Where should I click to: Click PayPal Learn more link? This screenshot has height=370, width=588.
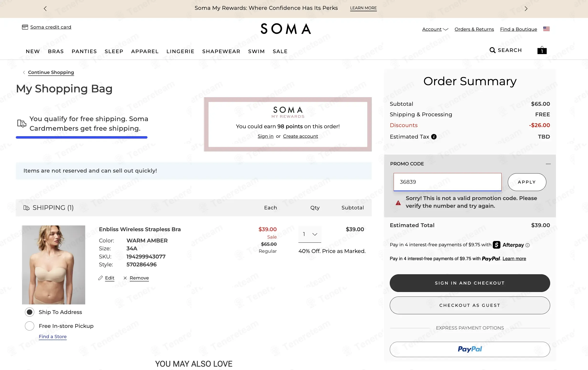514,259
